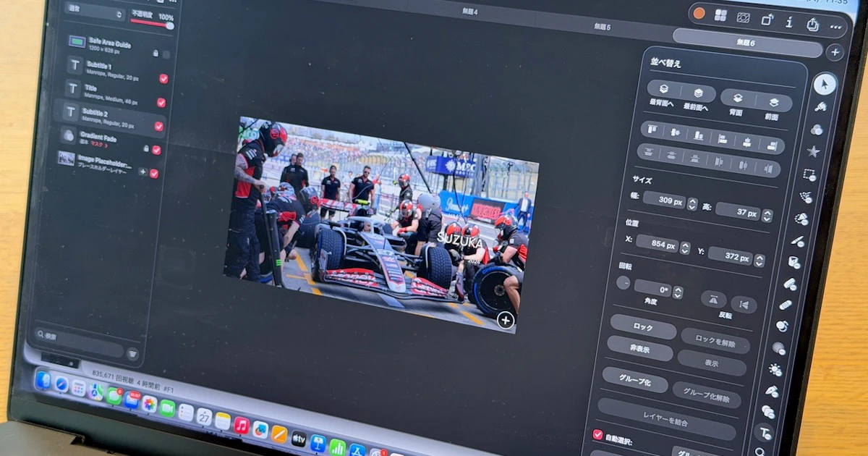Image resolution: width=868 pixels, height=456 pixels.
Task: Click the ロック button
Action: tap(643, 326)
